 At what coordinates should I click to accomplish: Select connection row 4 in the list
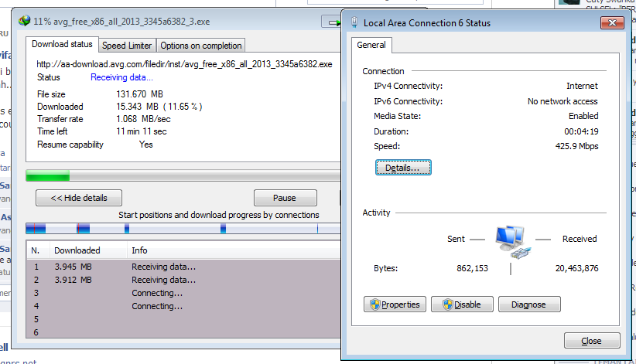[x=183, y=306]
